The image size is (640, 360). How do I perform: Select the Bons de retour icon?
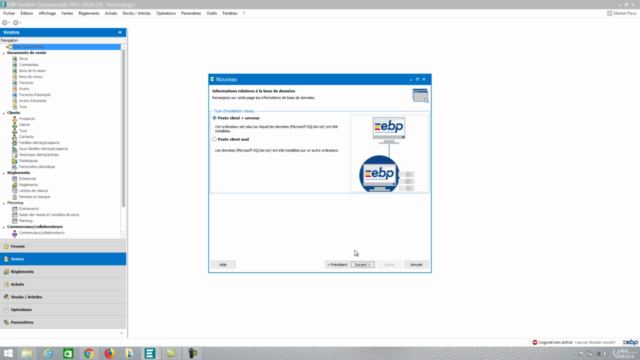coord(15,77)
